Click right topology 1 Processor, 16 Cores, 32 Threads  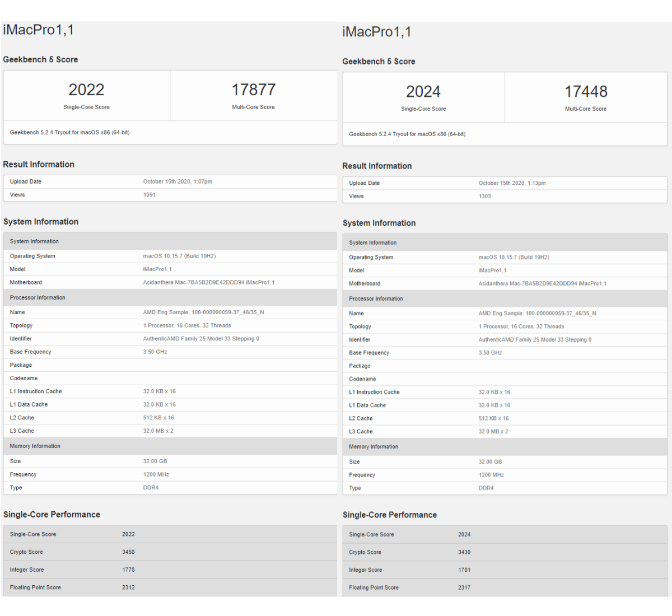pos(521,326)
